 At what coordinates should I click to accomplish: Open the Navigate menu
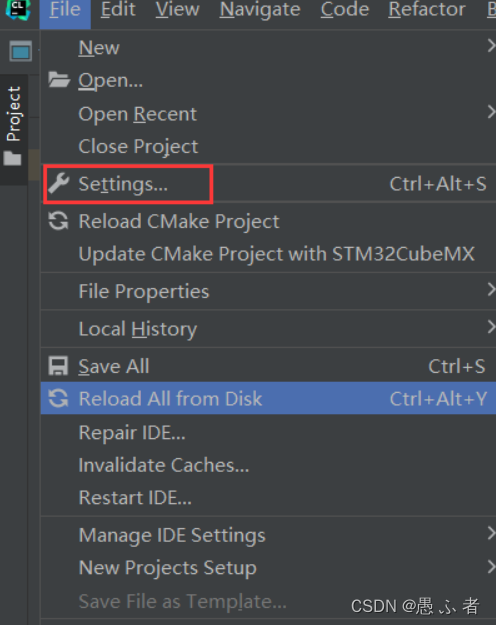tap(260, 10)
